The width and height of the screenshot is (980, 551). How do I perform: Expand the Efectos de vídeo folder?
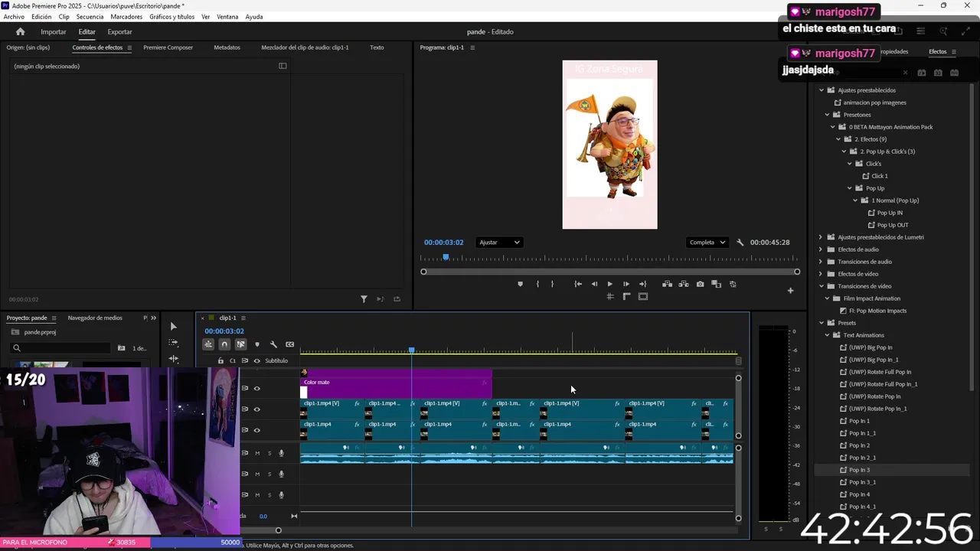(x=821, y=274)
